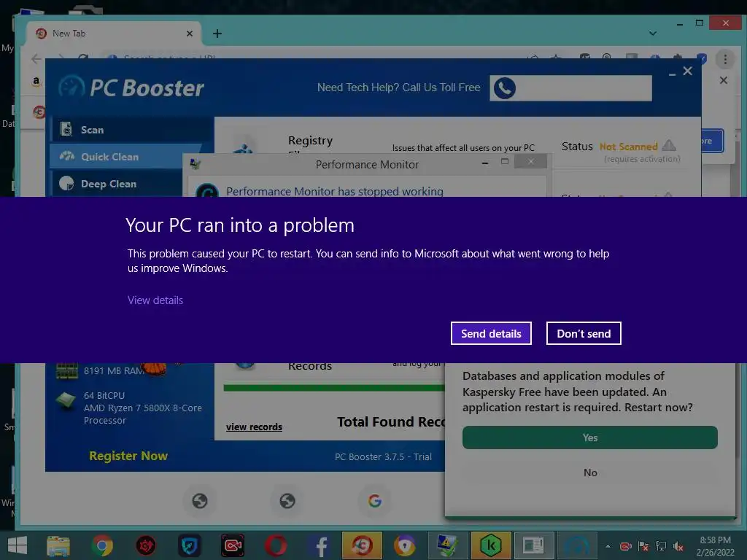Open File Explorer from taskbar
Screen dimensions: 747x560
(x=58, y=545)
